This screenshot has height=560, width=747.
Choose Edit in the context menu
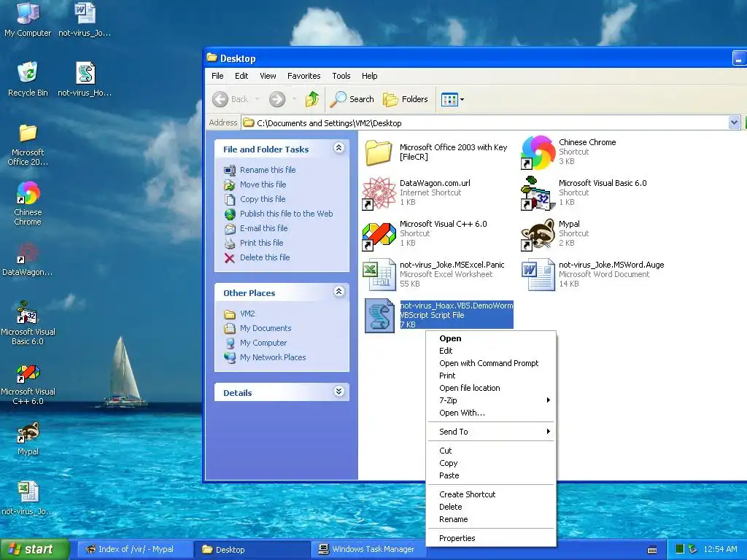coord(491,351)
